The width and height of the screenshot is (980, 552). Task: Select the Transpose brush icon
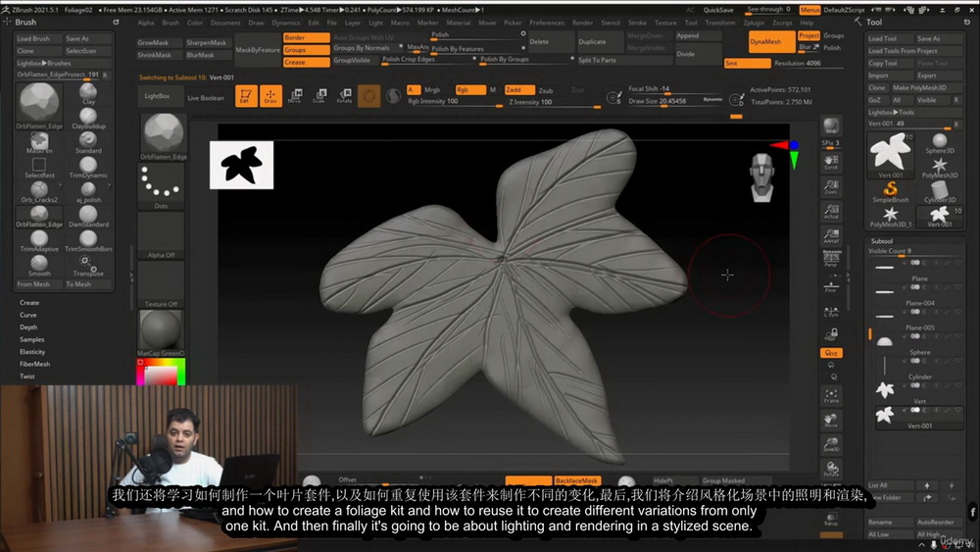tap(88, 265)
